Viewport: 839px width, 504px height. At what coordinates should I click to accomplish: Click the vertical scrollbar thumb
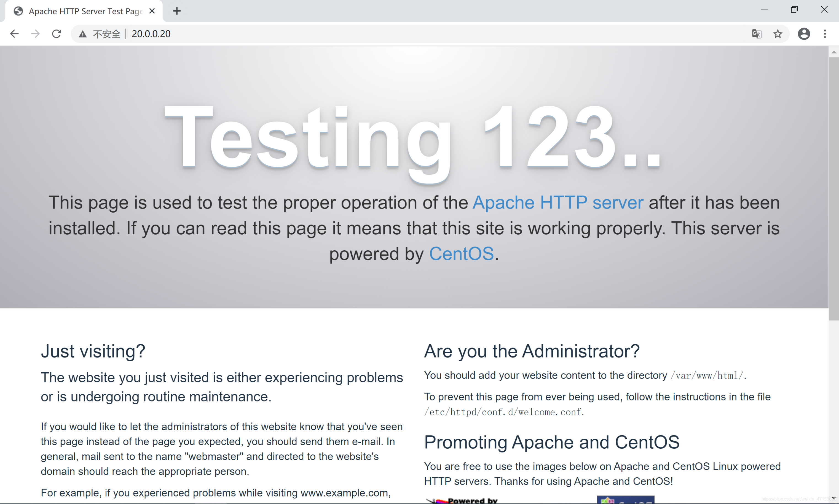click(x=833, y=188)
